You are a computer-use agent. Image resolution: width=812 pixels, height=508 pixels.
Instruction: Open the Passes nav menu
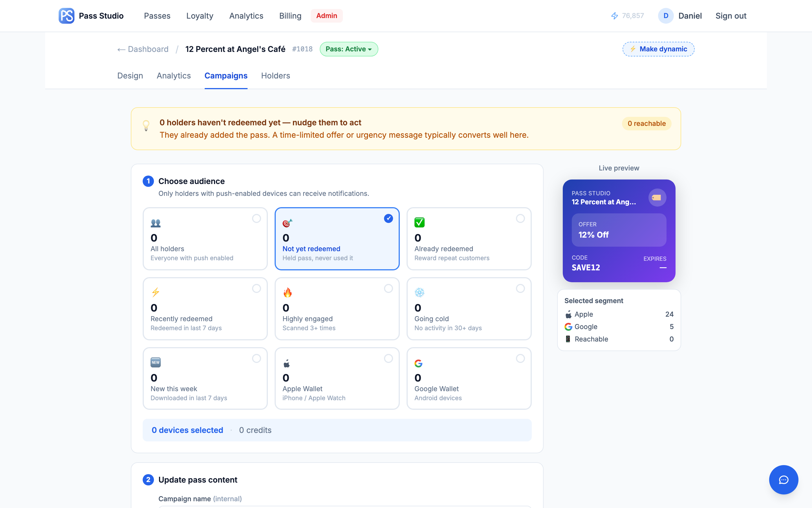(x=157, y=16)
